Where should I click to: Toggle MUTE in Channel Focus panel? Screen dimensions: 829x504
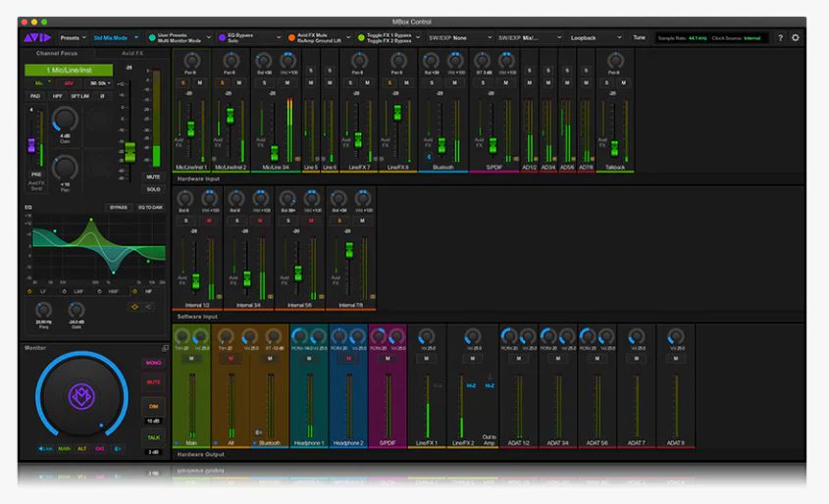point(153,176)
